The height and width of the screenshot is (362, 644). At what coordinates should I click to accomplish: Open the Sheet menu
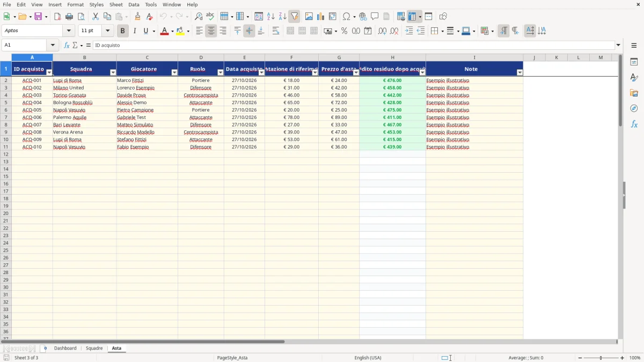point(116,4)
